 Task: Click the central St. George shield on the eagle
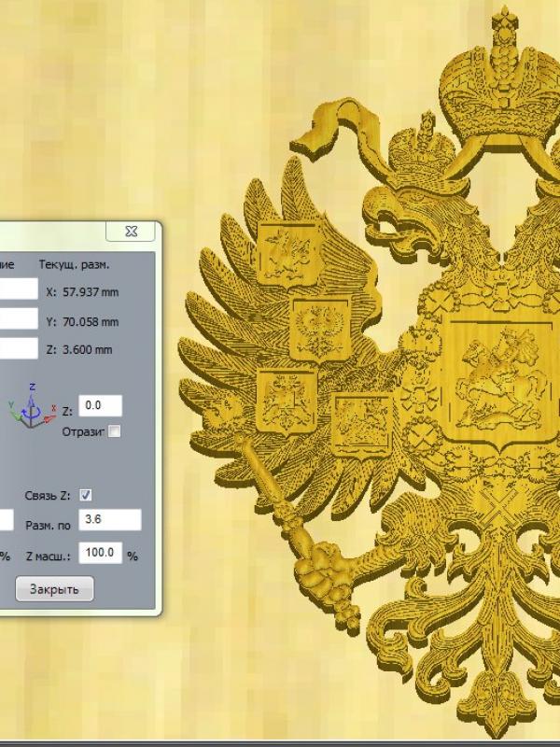(493, 378)
